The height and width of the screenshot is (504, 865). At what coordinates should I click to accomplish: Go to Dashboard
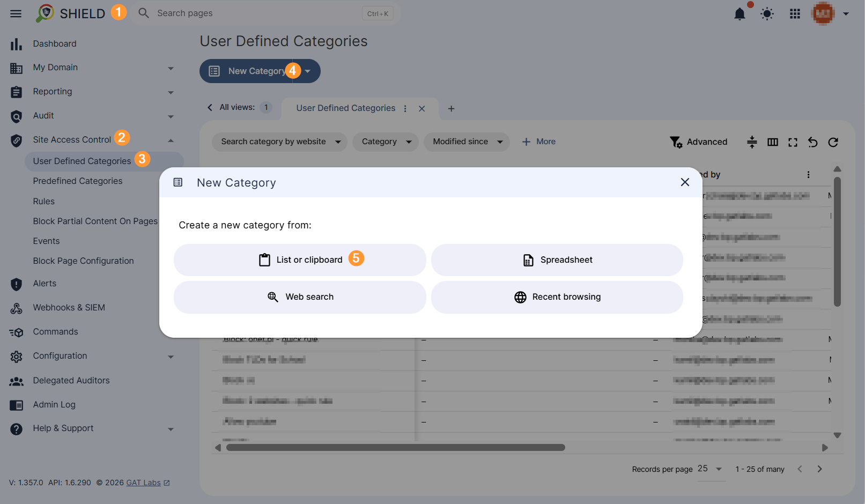pyautogui.click(x=55, y=43)
